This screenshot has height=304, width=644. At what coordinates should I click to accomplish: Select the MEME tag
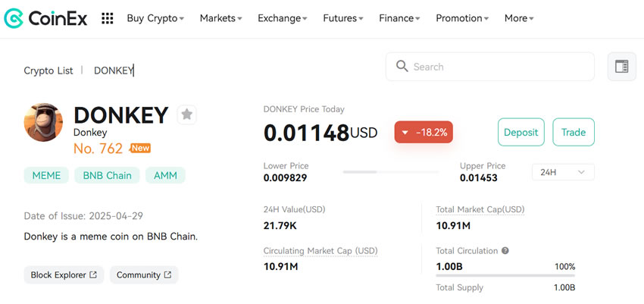(46, 175)
